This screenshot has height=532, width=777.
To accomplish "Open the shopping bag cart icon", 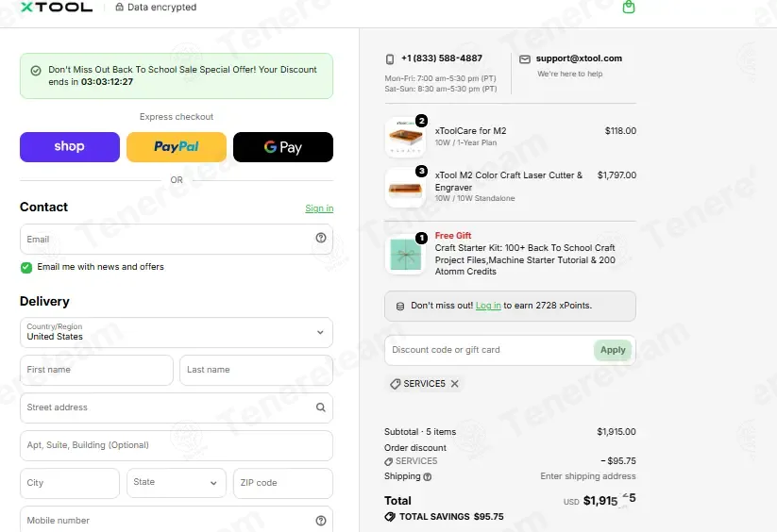I will 629,7.
